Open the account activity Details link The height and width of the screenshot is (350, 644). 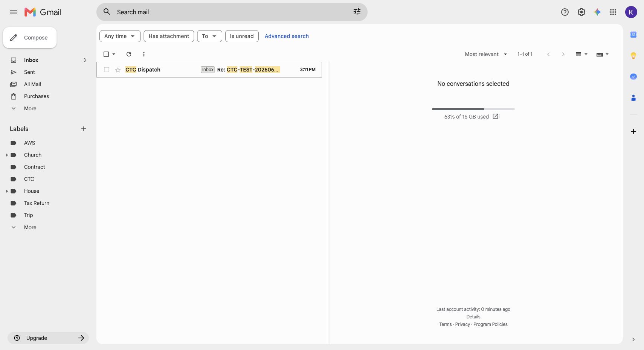click(x=473, y=317)
